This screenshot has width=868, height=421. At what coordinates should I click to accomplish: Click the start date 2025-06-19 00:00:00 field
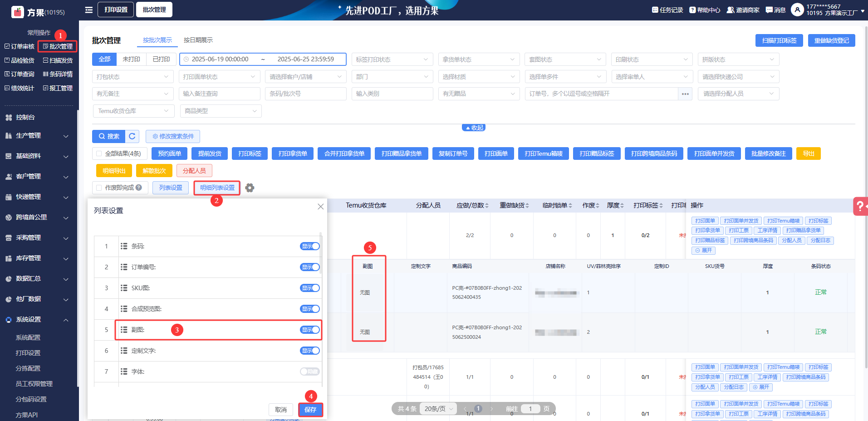220,59
